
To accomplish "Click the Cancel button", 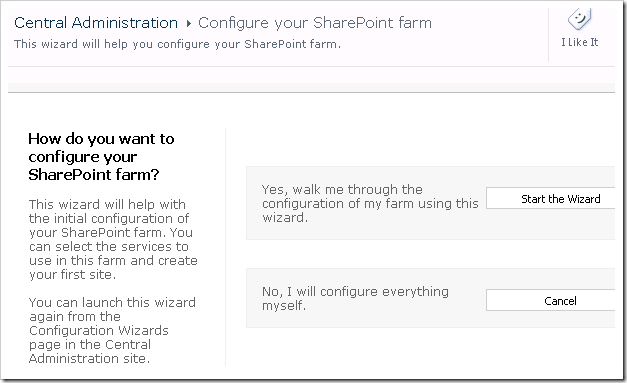I will coord(551,300).
